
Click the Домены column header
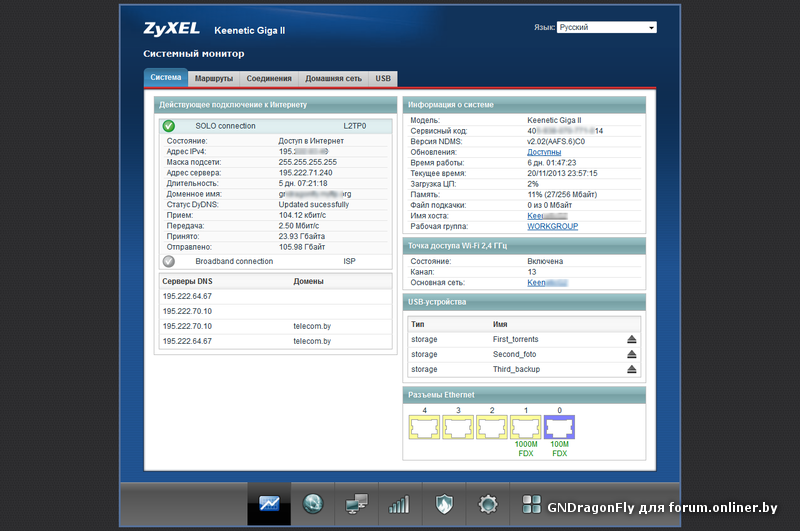point(308,282)
